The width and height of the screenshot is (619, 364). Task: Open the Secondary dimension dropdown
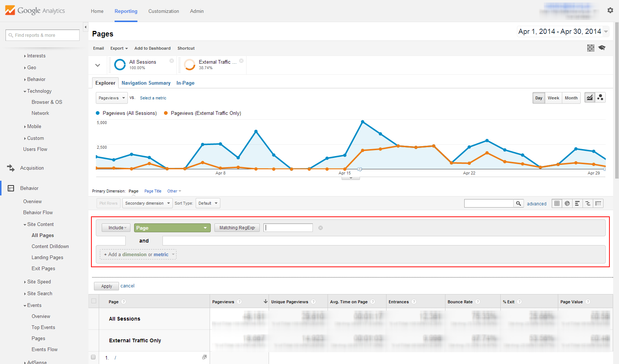(147, 203)
